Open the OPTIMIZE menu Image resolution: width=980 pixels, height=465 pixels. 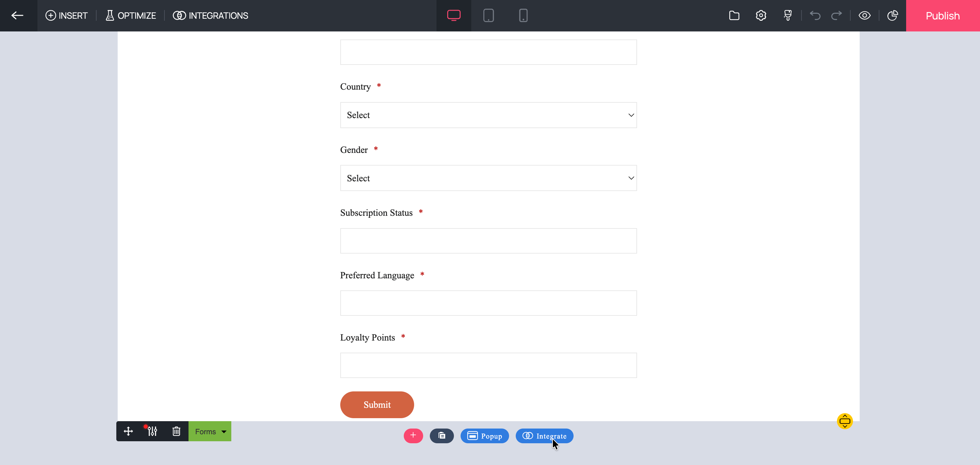point(131,16)
